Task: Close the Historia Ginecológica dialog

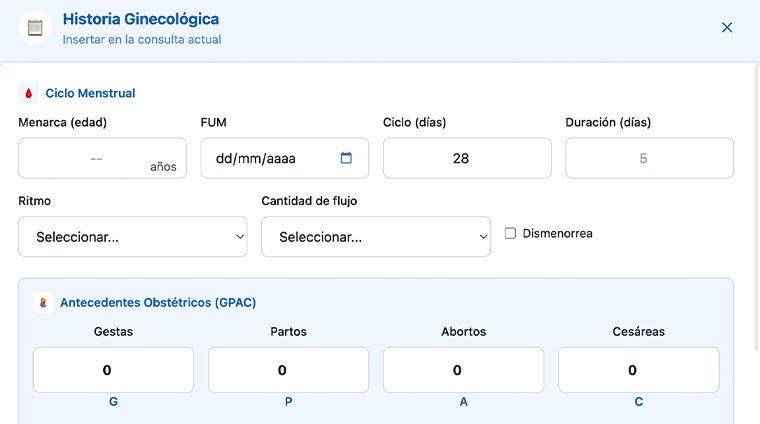Action: point(727,28)
